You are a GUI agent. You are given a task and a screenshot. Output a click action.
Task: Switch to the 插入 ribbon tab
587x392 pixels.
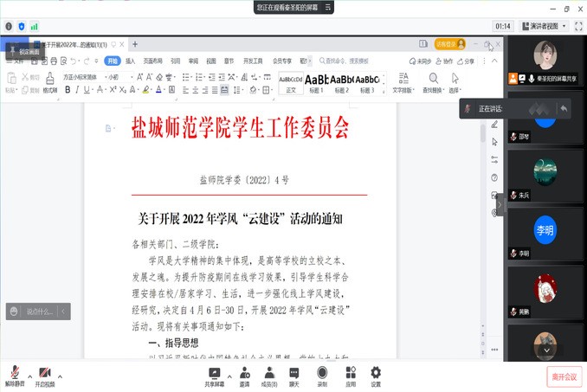pyautogui.click(x=130, y=61)
